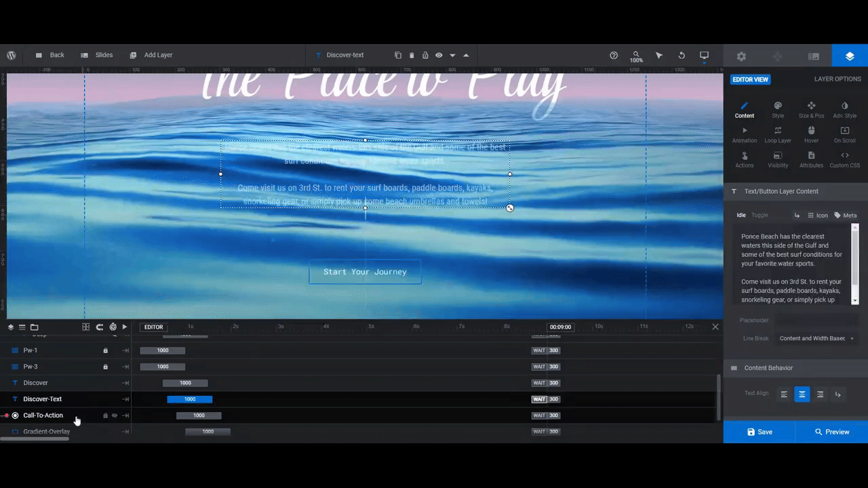Open the slide options tab
868x488 pixels.
[814, 56]
